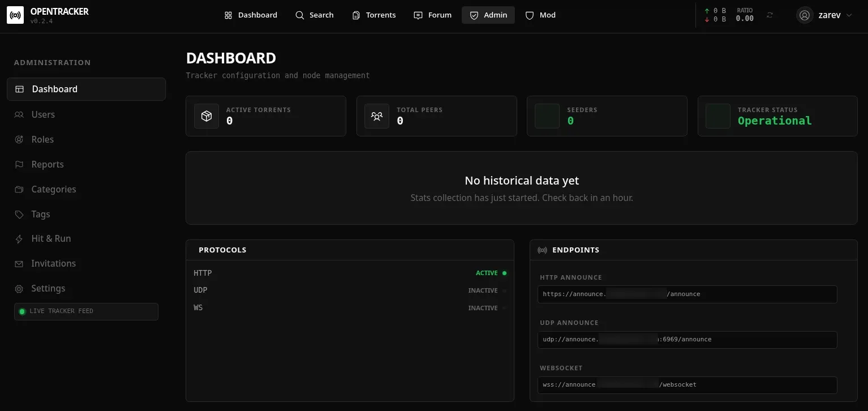868x411 pixels.
Task: Click the Live Tracker Feed button
Action: [86, 311]
